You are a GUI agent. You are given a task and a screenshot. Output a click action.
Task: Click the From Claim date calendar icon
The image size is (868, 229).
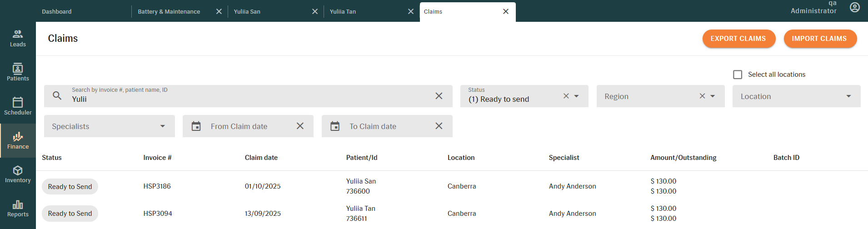tap(196, 126)
